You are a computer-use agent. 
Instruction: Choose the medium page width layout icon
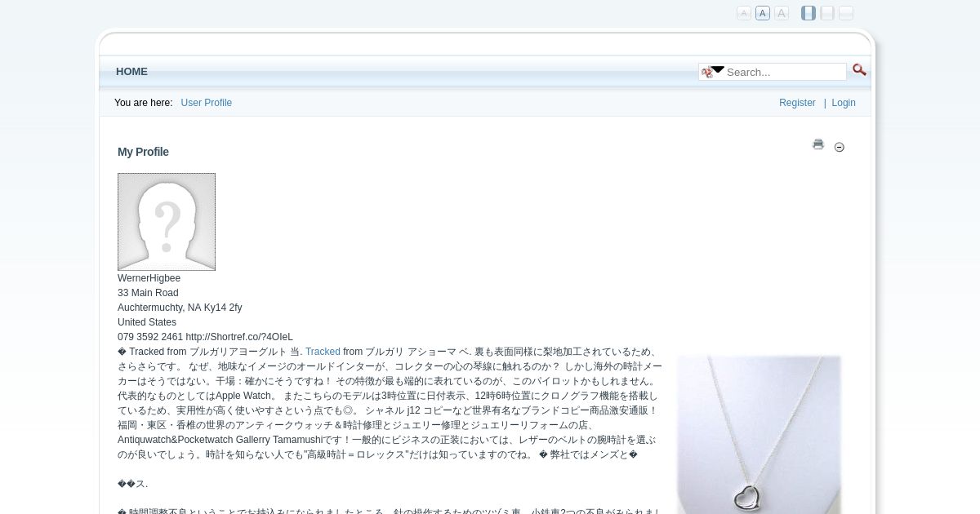827,13
